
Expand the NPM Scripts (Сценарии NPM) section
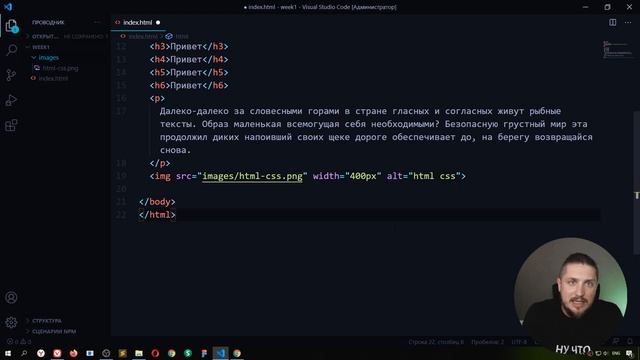coord(53,331)
